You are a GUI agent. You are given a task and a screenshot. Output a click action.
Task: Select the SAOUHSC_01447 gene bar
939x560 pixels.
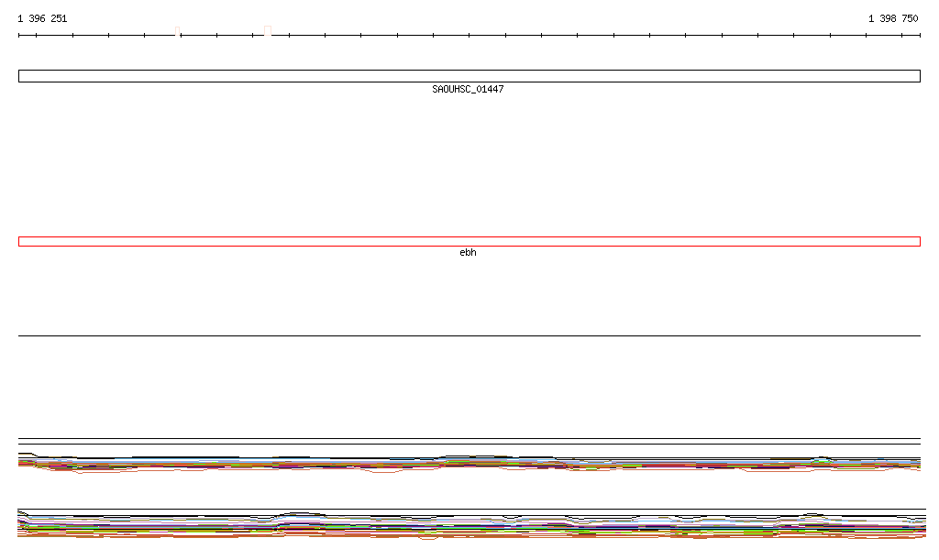pos(469,76)
